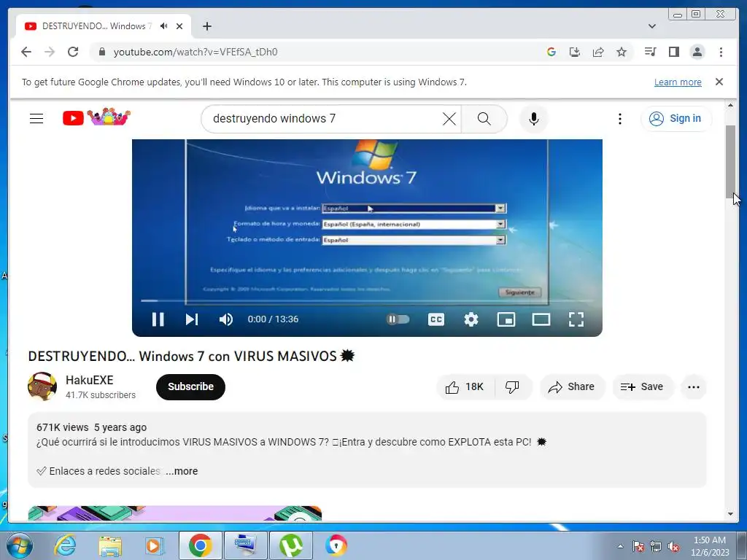Click the scrollbar down arrow
747x560 pixels.
click(x=731, y=514)
